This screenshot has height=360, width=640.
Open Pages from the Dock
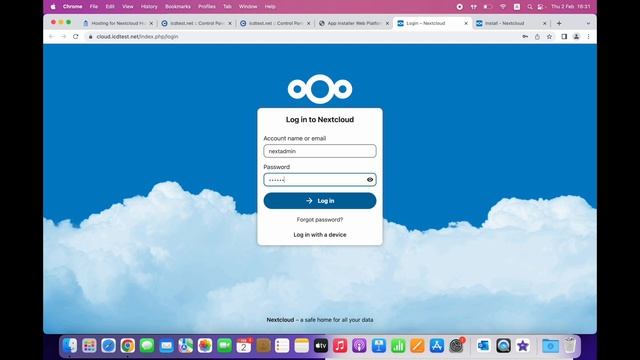pyautogui.click(x=417, y=346)
